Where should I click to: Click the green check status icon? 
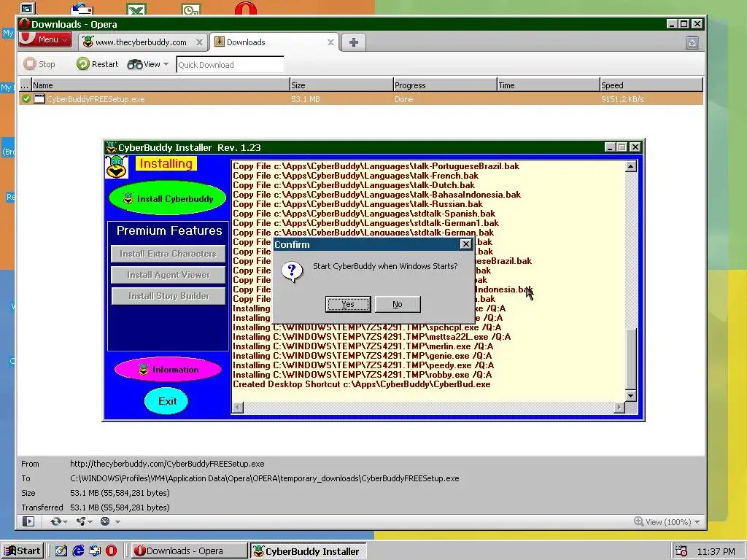click(26, 98)
